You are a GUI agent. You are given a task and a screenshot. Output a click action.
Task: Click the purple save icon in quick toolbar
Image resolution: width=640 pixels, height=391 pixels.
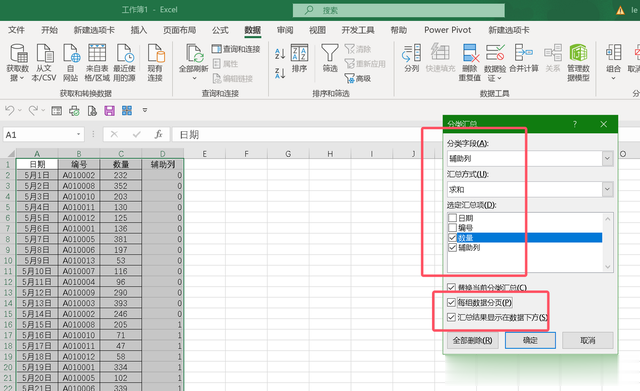click(109, 111)
